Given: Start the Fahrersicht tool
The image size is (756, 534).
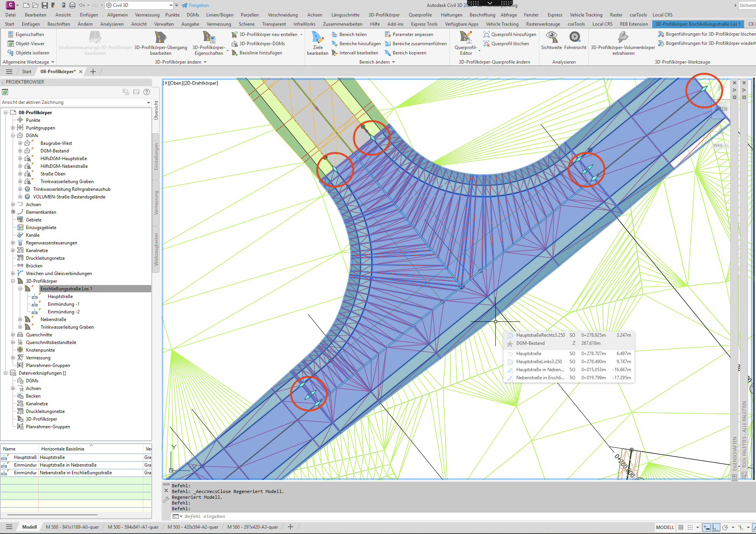Looking at the screenshot, I should pyautogui.click(x=575, y=41).
